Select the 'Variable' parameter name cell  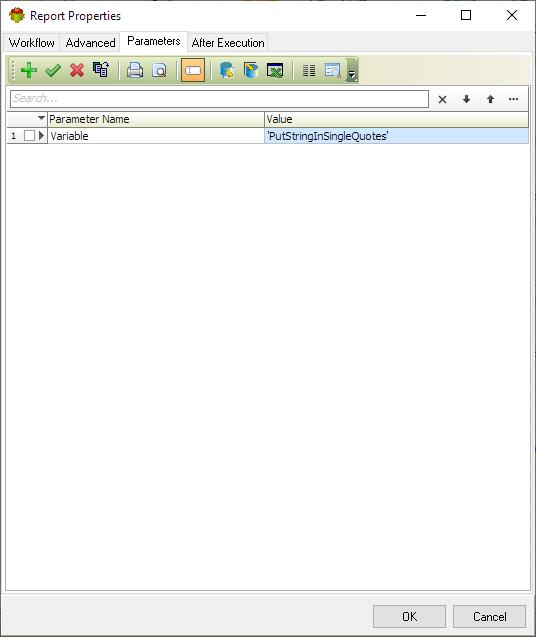[x=156, y=136]
